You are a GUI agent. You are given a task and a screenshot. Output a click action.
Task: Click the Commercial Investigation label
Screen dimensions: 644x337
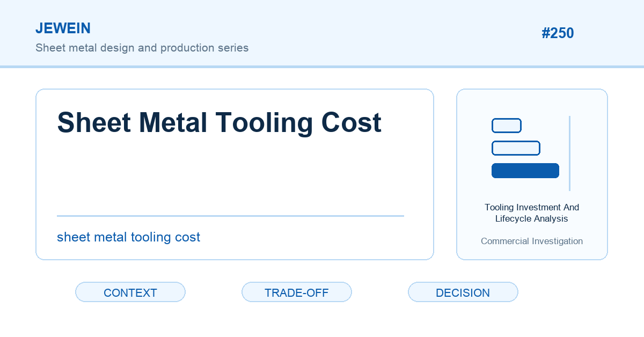click(532, 241)
